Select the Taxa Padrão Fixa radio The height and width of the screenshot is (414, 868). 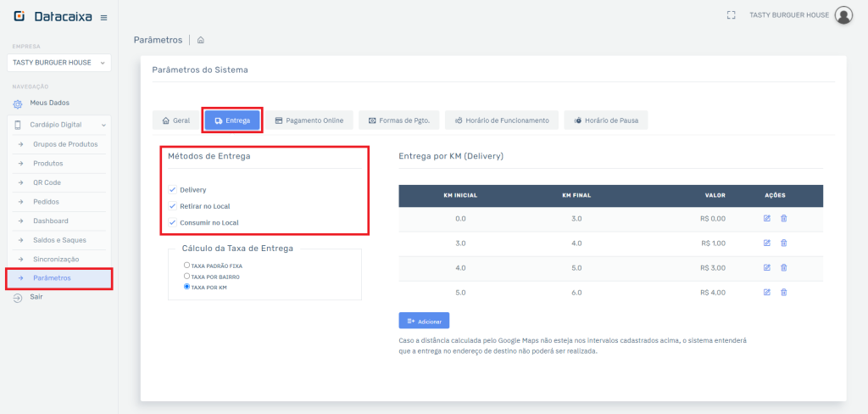[186, 266]
